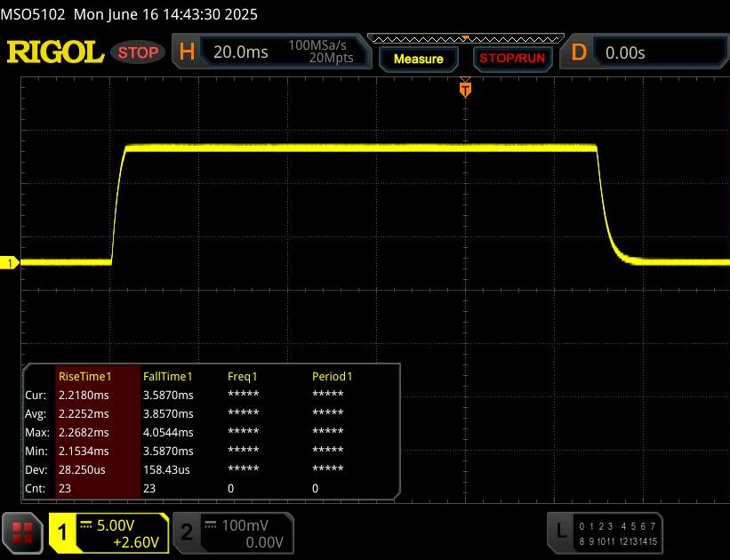Select the channel 1 ground level marker
Viewport: 730px width, 560px height.
[x=9, y=263]
